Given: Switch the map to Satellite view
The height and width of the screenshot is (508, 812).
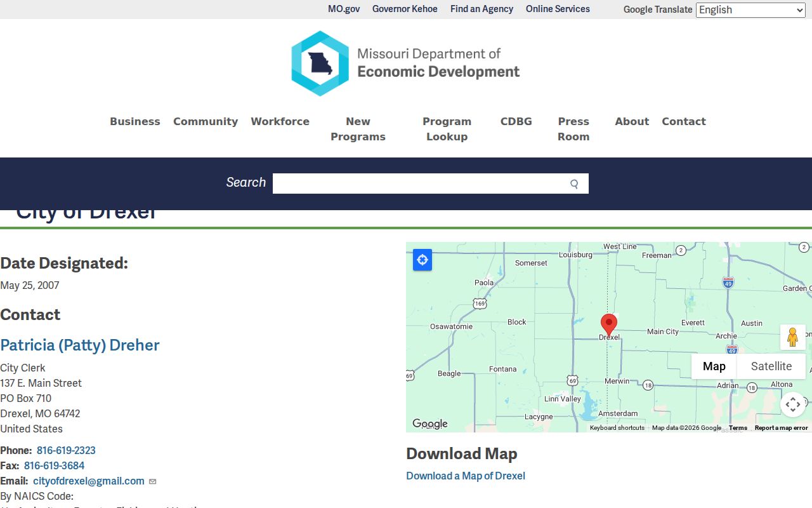Looking at the screenshot, I should click(771, 366).
